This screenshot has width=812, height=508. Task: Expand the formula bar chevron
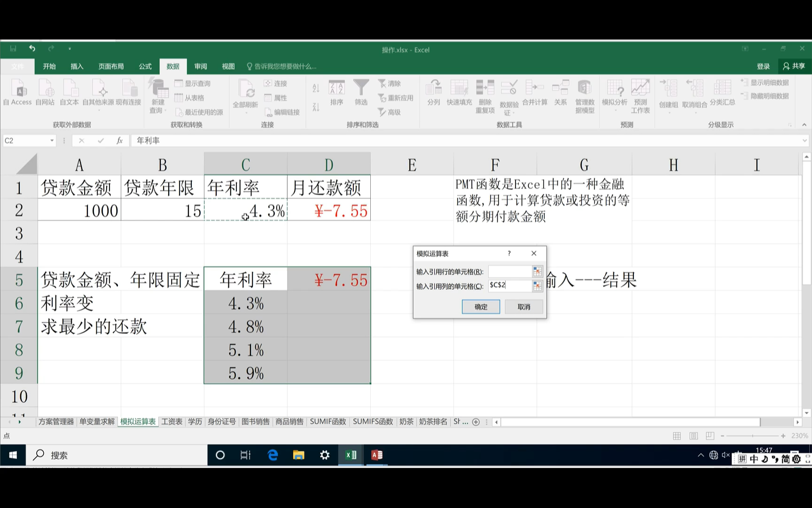tap(804, 141)
